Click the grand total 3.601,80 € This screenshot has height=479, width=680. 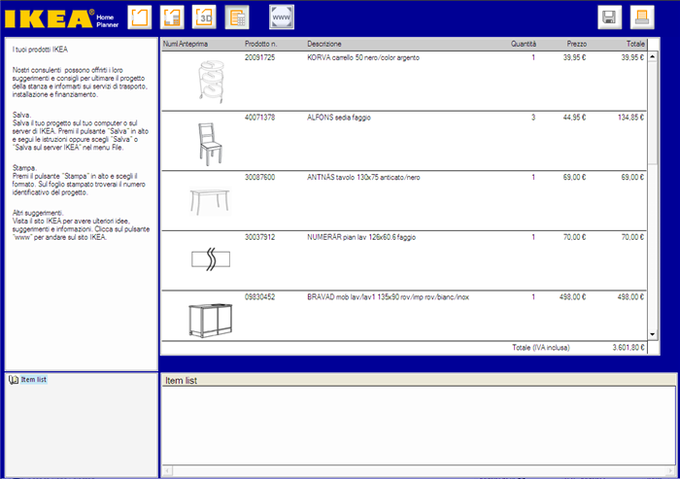click(628, 347)
